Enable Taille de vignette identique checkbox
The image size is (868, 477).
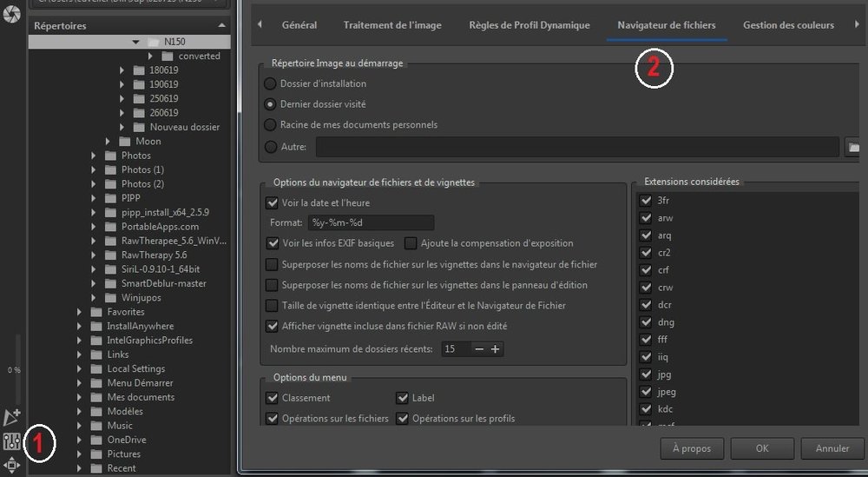[x=272, y=305]
